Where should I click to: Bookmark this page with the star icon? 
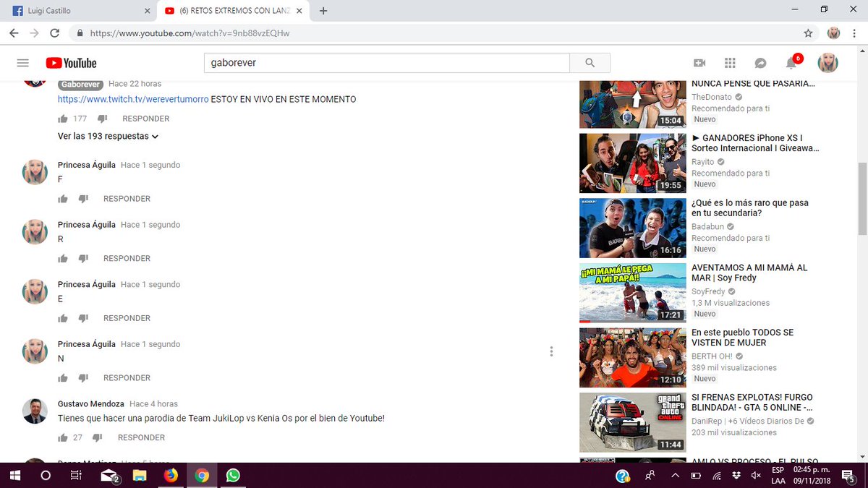click(808, 33)
